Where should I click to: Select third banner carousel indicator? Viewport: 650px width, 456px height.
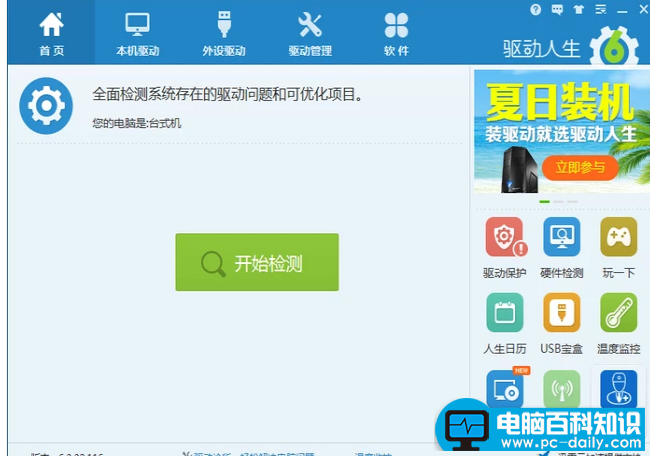pos(572,201)
